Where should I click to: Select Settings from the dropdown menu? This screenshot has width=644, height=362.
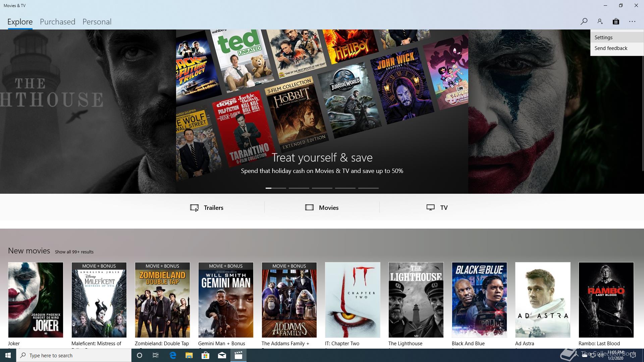coord(617,37)
